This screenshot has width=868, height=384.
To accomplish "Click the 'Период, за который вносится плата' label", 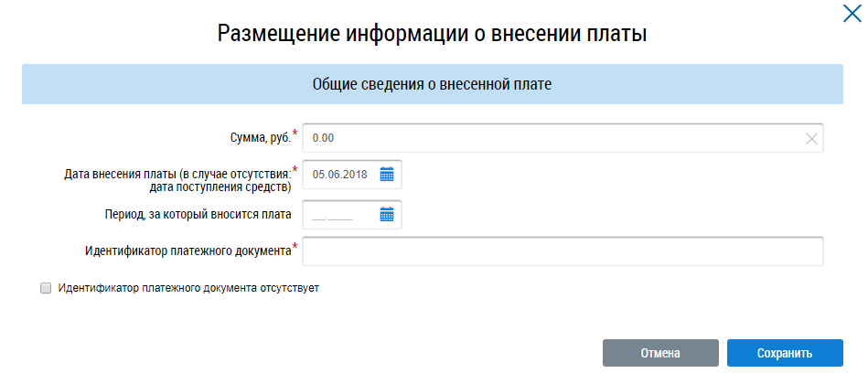I will click(x=198, y=215).
